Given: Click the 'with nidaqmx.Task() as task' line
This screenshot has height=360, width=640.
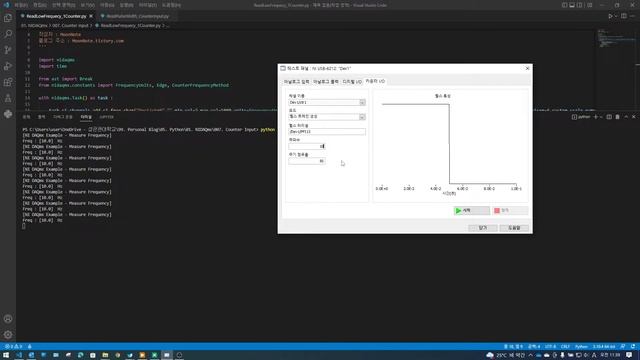Looking at the screenshot, I should pos(76,98).
